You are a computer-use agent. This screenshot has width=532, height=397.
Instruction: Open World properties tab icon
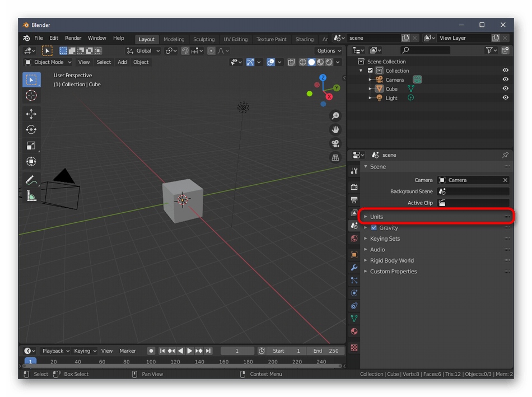[354, 239]
